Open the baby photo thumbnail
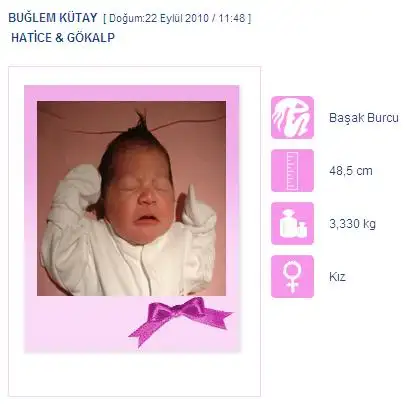The height and width of the screenshot is (411, 409). (131, 198)
